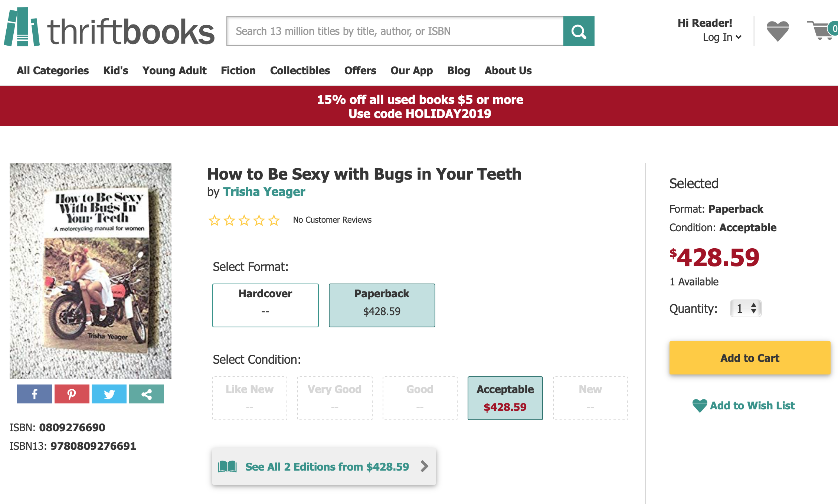Open the wish list heart icon in header
Viewport: 838px width, 504px height.
click(x=778, y=31)
